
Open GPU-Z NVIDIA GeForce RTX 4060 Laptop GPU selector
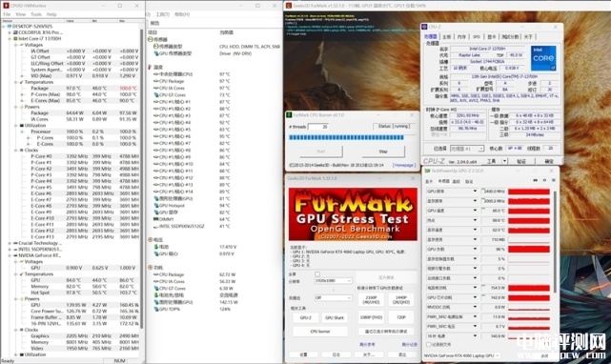click(x=461, y=355)
